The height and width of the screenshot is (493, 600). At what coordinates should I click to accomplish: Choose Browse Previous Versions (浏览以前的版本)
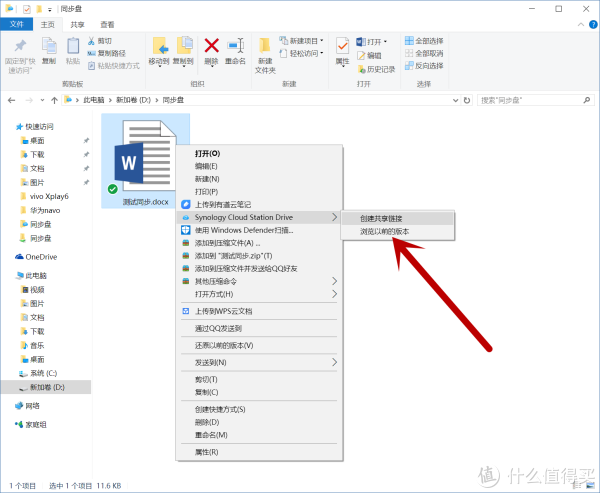(x=398, y=232)
